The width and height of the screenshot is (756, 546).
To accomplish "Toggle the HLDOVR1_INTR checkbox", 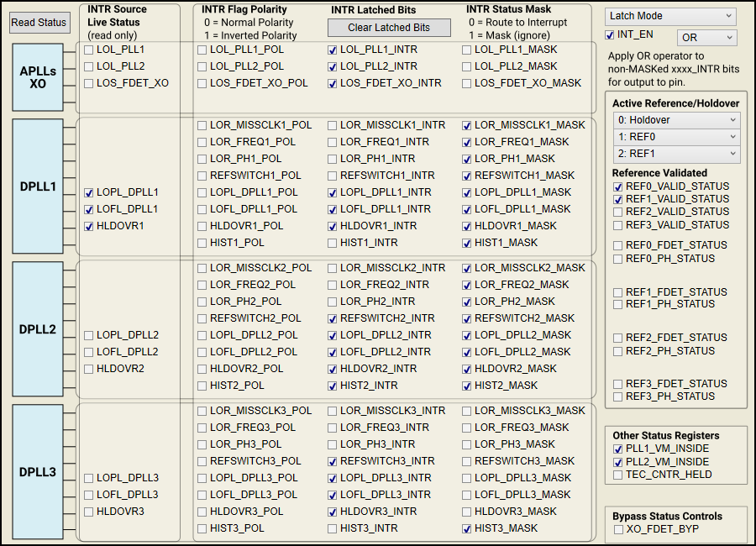I will [x=333, y=226].
